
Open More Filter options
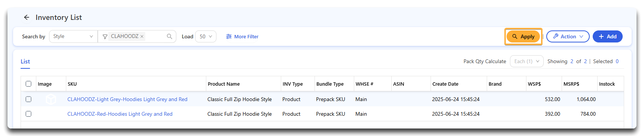pyautogui.click(x=242, y=36)
